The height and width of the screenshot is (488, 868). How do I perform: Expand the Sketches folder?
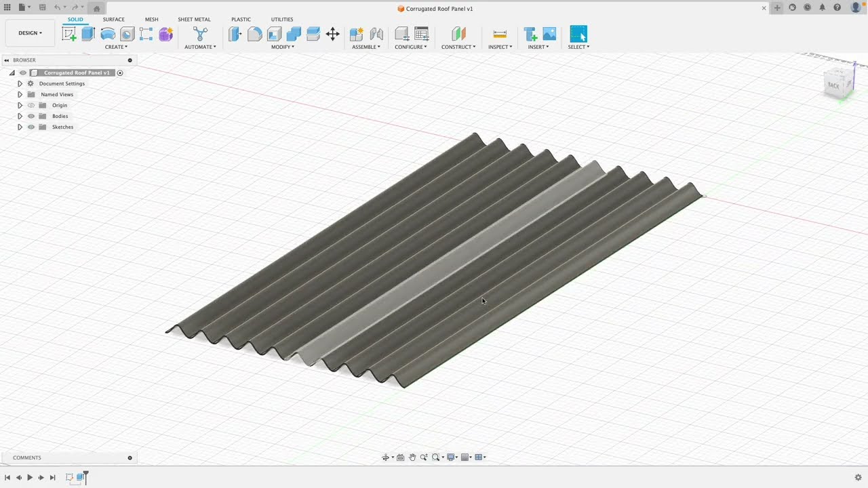click(x=20, y=127)
